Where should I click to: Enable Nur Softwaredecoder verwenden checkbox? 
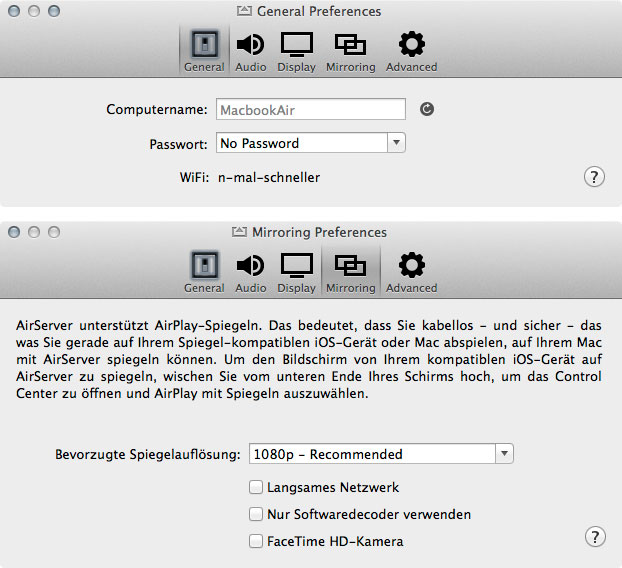[x=256, y=514]
